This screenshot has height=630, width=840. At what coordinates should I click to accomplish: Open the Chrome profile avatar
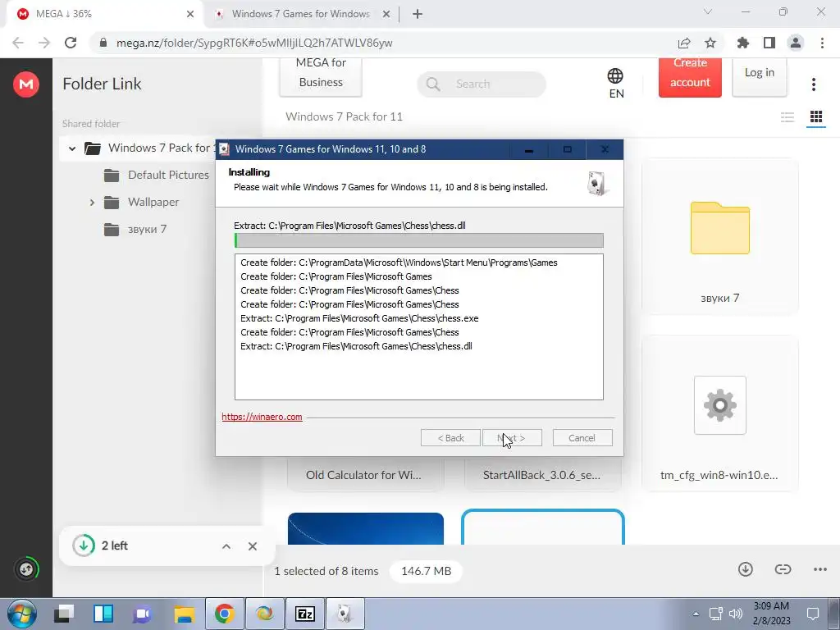tap(796, 43)
